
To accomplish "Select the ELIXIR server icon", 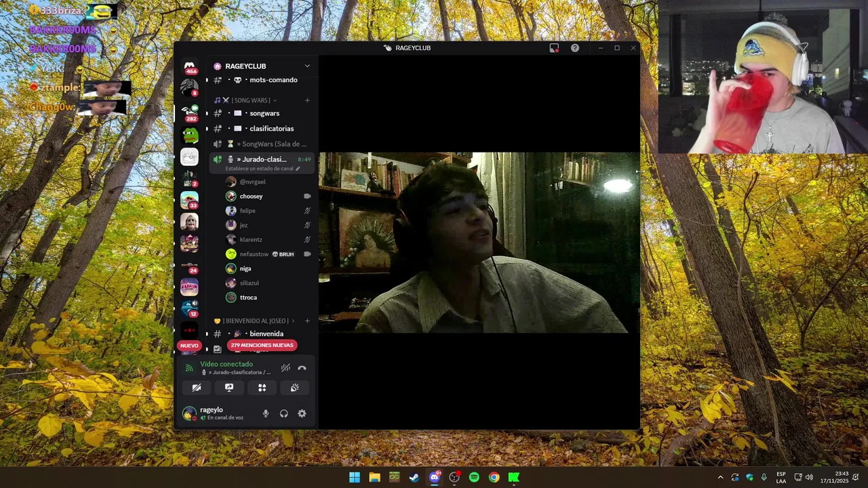I will pos(189,287).
